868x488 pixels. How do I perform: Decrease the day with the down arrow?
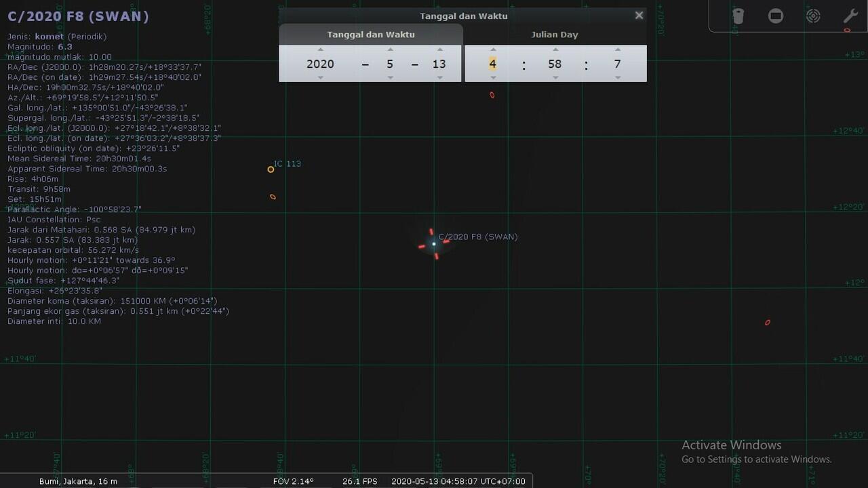tap(439, 77)
